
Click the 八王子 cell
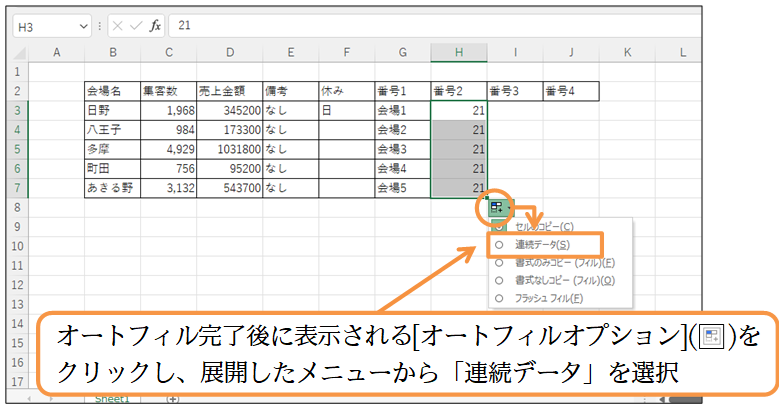point(113,130)
